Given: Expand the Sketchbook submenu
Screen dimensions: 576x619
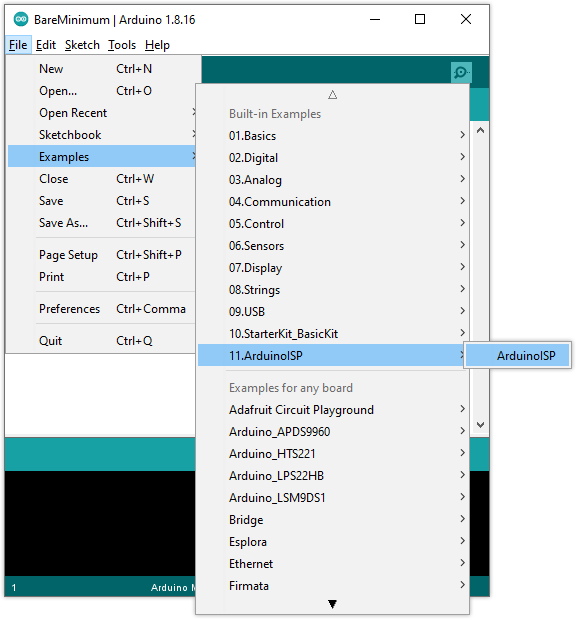Looking at the screenshot, I should tap(102, 135).
